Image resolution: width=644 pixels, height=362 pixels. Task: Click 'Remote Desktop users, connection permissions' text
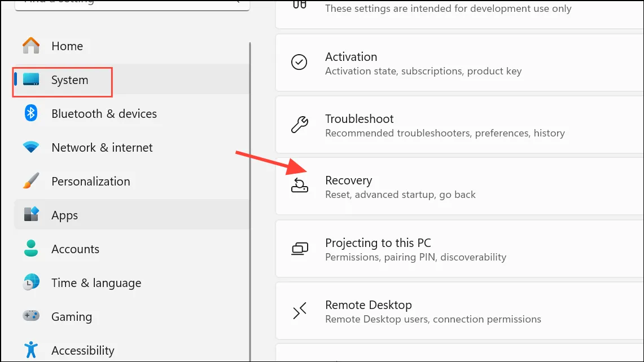point(433,319)
